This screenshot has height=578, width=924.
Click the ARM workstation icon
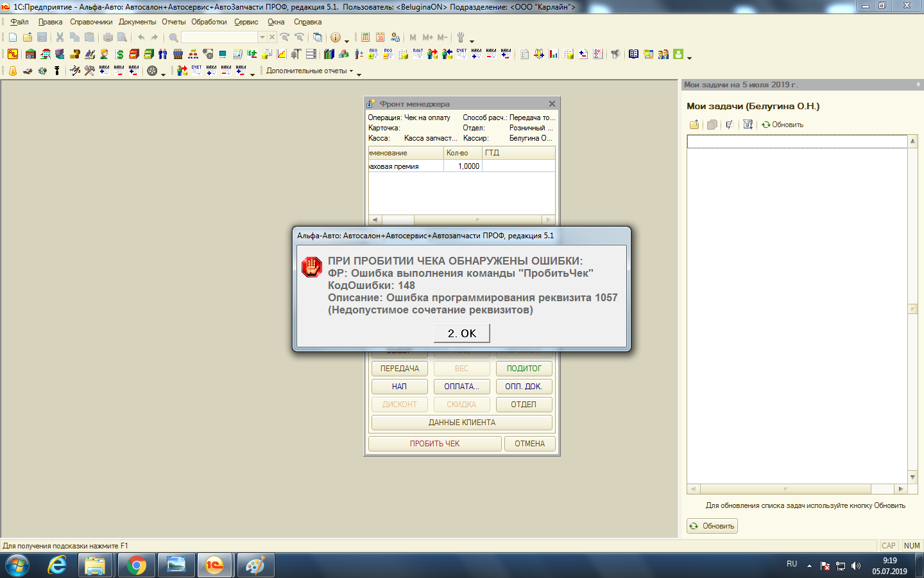pyautogui.click(x=13, y=54)
